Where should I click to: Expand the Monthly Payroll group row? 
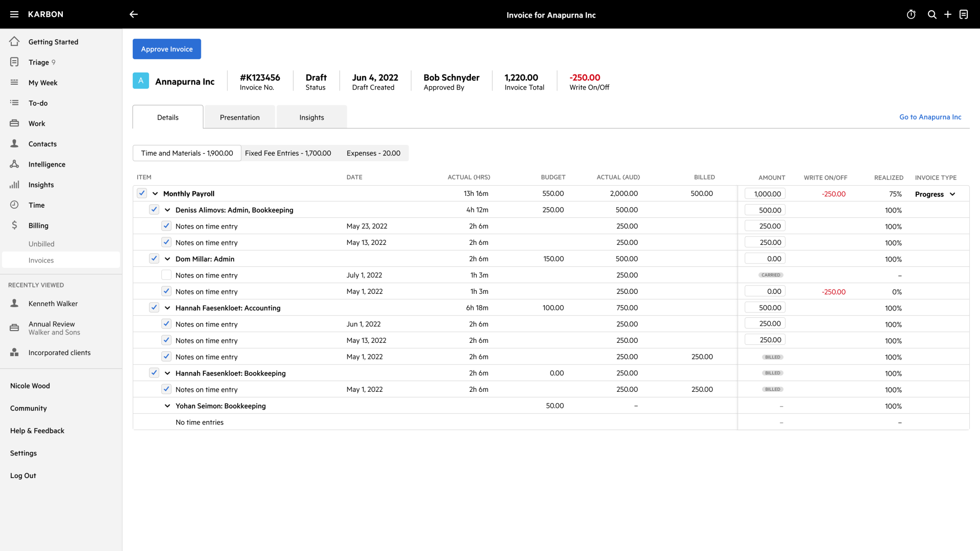point(155,194)
